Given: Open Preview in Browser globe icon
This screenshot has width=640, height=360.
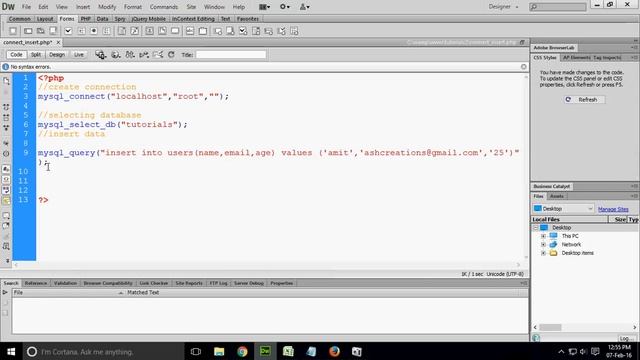Looking at the screenshot, I should point(116,54).
